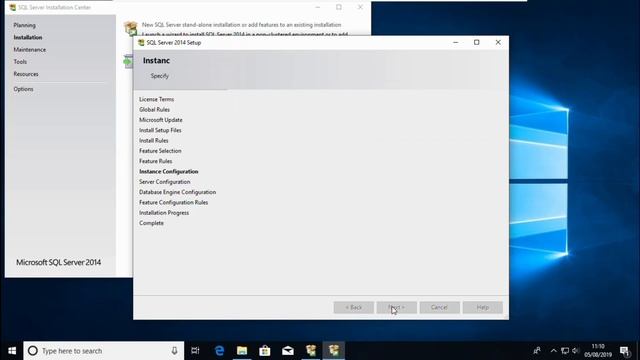
Task: Click the Type here to search box
Action: (104, 351)
